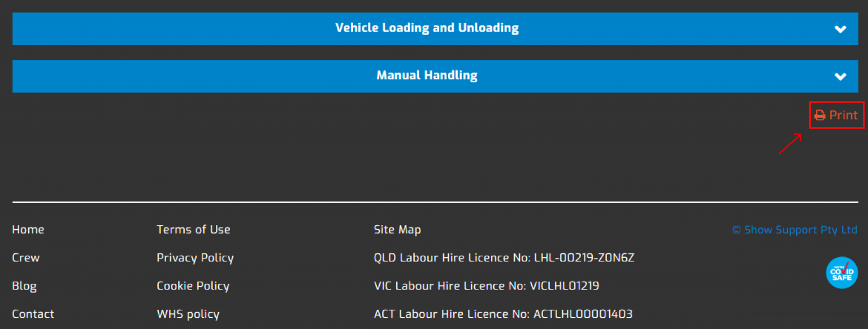Visit the Blog page link
Screen dimensions: 868x329
pyautogui.click(x=24, y=286)
